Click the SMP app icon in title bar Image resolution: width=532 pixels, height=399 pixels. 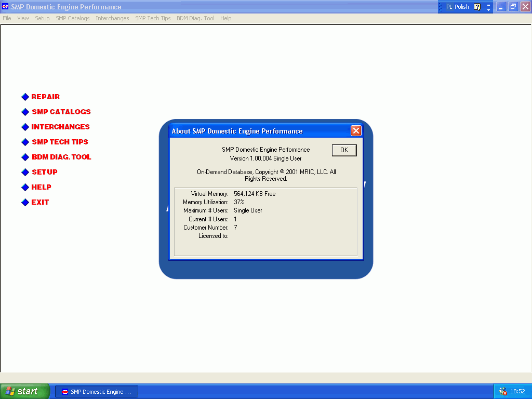pyautogui.click(x=5, y=6)
